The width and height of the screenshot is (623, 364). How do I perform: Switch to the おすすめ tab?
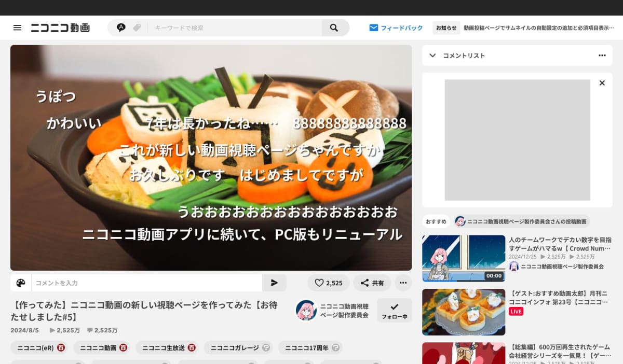tap(436, 221)
